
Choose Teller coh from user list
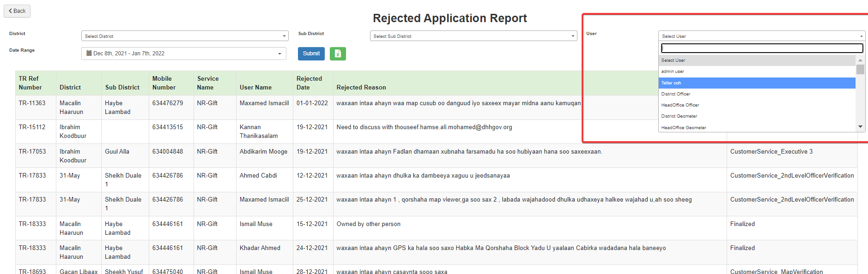coord(757,83)
